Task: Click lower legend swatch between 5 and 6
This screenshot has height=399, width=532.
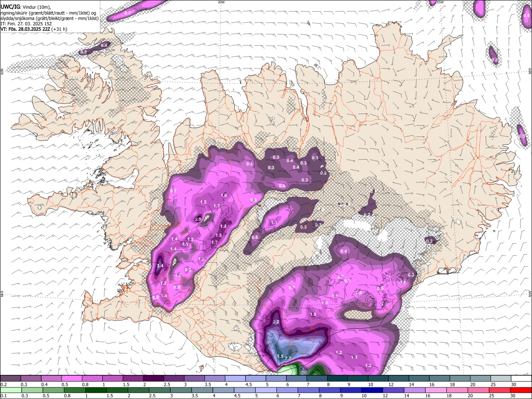Action: 266,390
